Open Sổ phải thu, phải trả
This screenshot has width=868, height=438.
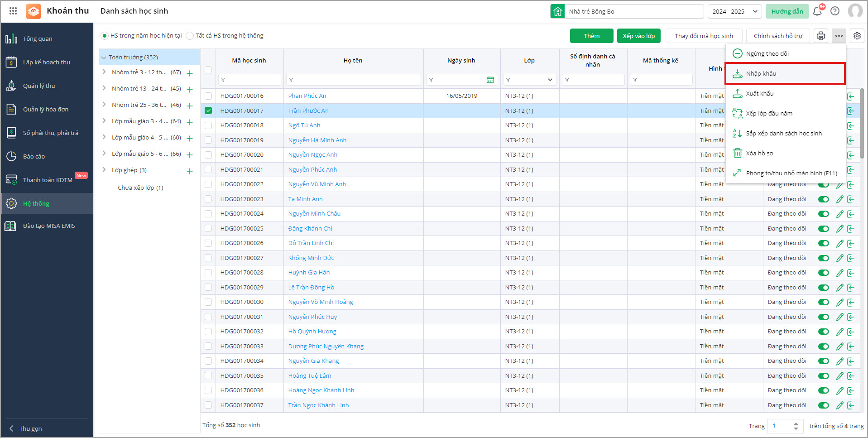(x=47, y=133)
